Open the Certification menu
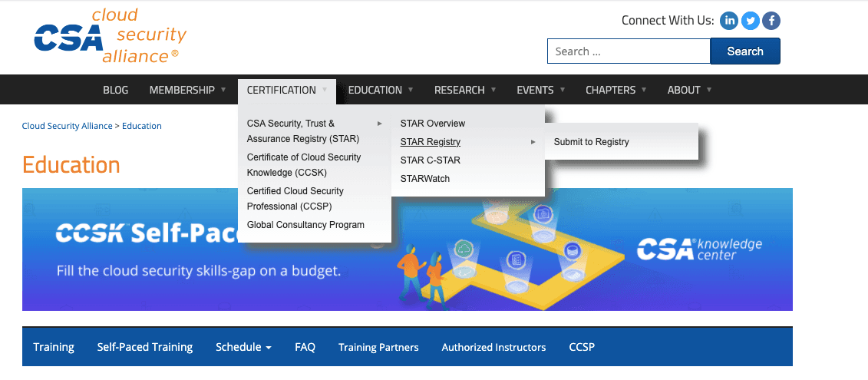Image resolution: width=868 pixels, height=380 pixels. click(x=281, y=90)
